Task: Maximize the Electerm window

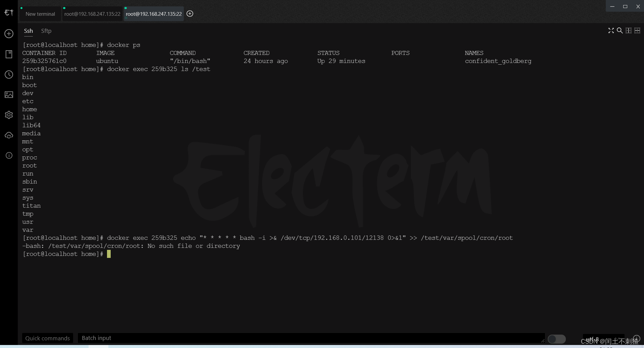Action: tap(625, 6)
